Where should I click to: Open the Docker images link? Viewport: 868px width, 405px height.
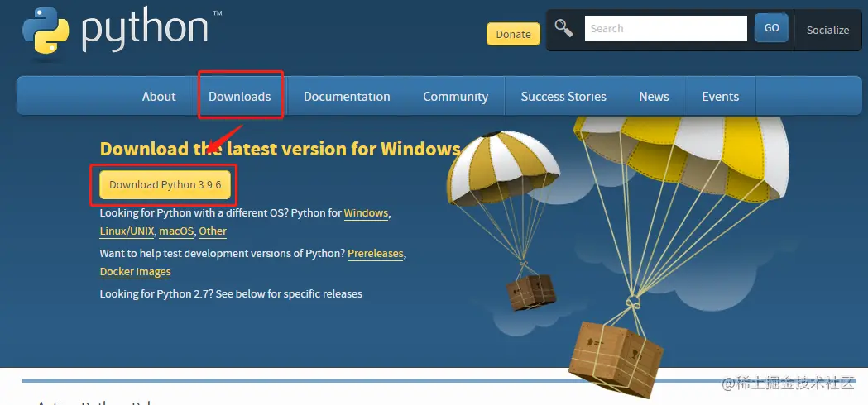(135, 272)
